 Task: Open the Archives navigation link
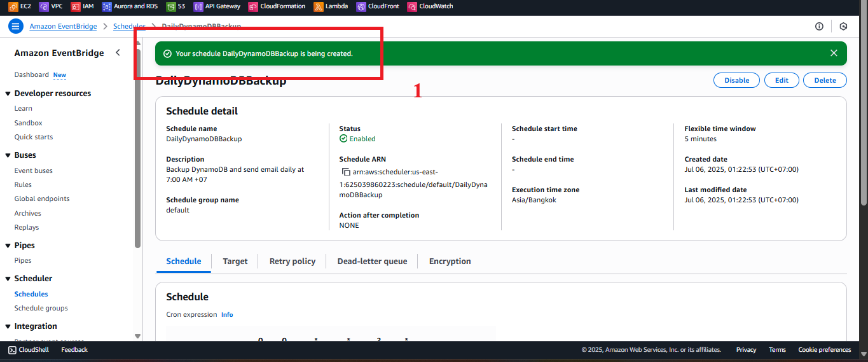tap(28, 213)
